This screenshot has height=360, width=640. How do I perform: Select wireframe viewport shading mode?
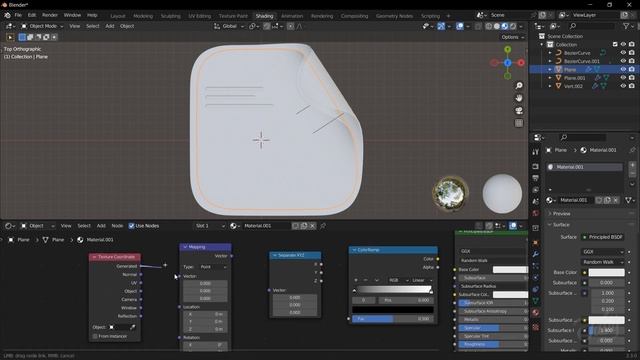[x=489, y=26]
